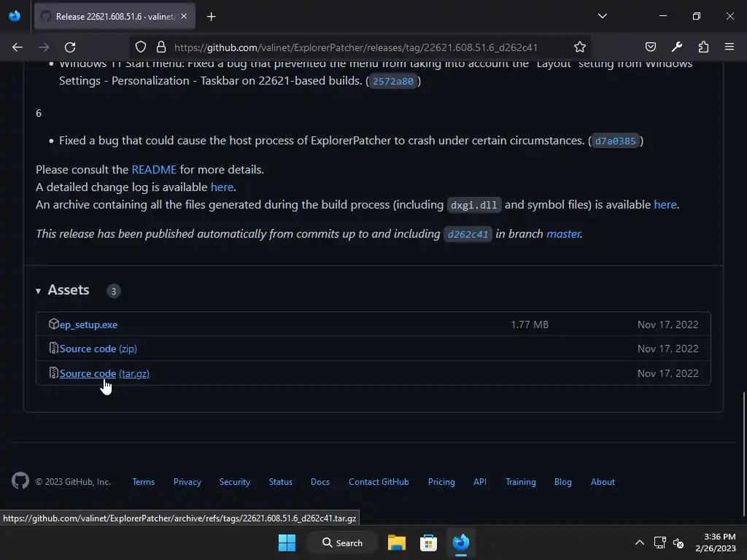The height and width of the screenshot is (560, 747).
Task: Open the detailed change log here link
Action: [222, 187]
